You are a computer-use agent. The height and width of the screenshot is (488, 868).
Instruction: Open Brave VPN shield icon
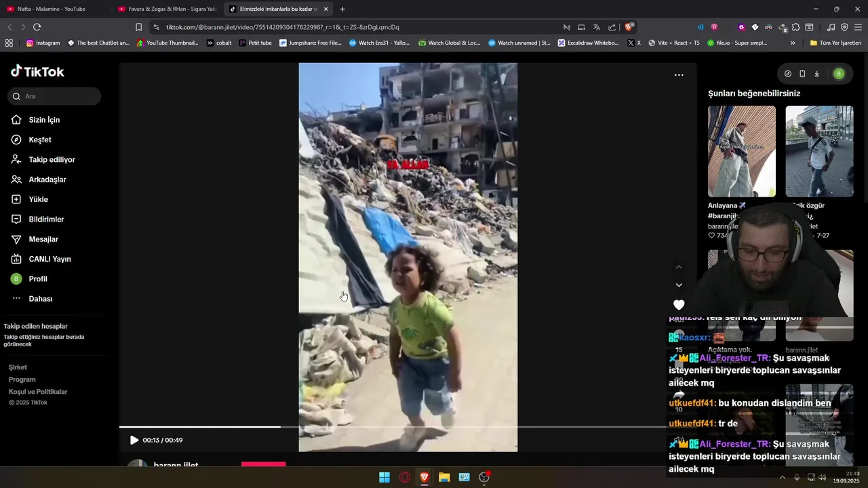coord(844,27)
